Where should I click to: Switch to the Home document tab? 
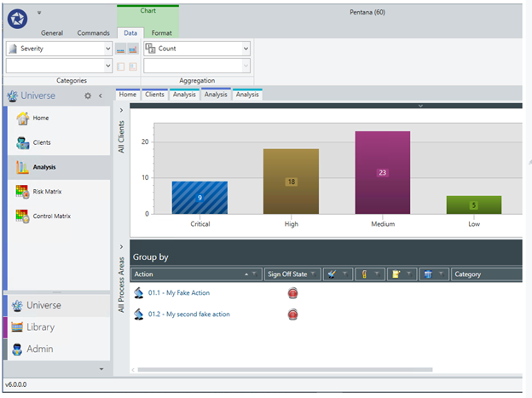click(x=128, y=95)
